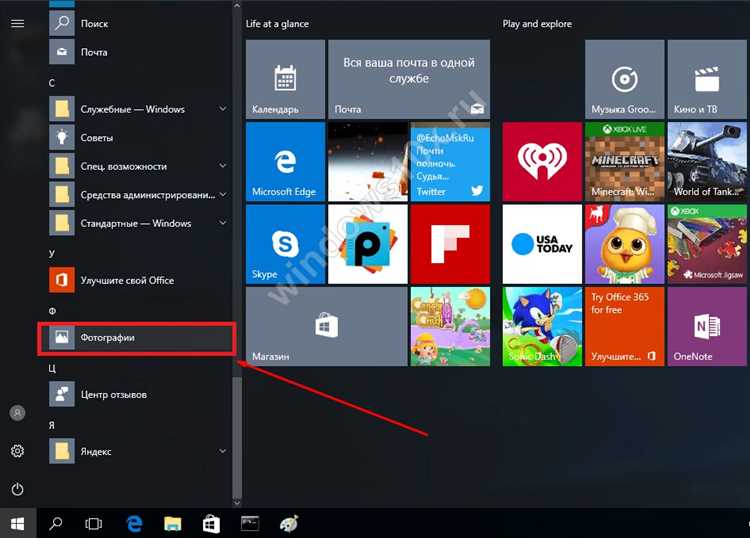Open the Поиск app entry

[x=138, y=23]
